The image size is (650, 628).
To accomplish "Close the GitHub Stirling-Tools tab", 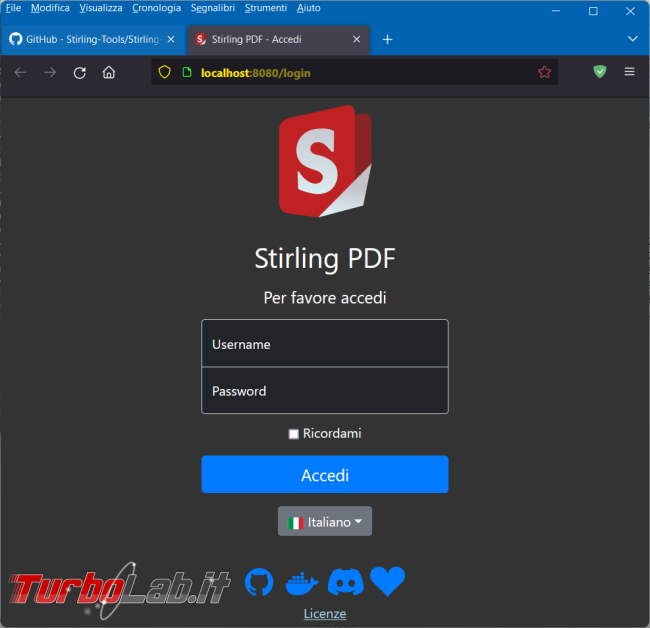I will pyautogui.click(x=171, y=39).
